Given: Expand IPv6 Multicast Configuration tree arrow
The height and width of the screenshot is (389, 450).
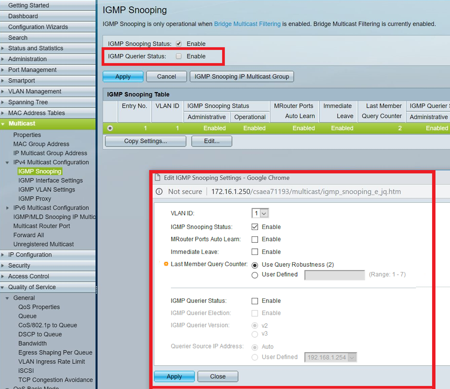Looking at the screenshot, I should [8, 208].
